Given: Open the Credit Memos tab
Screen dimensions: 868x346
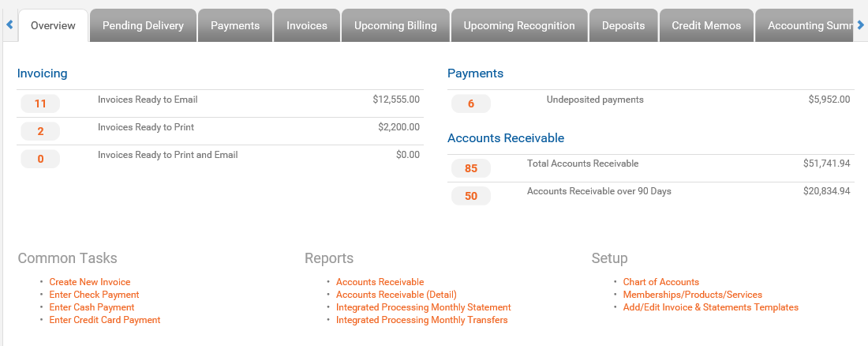Looking at the screenshot, I should click(706, 25).
